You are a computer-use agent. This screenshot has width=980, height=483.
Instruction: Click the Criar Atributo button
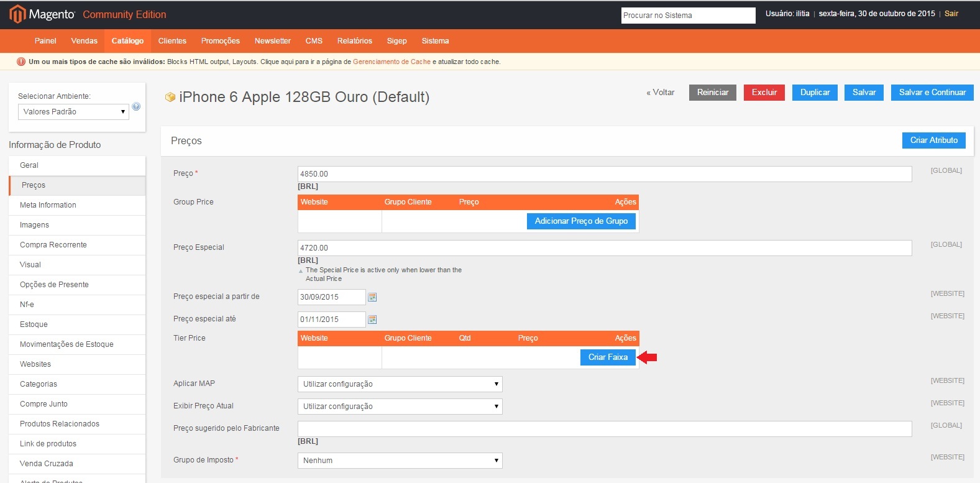coord(934,140)
